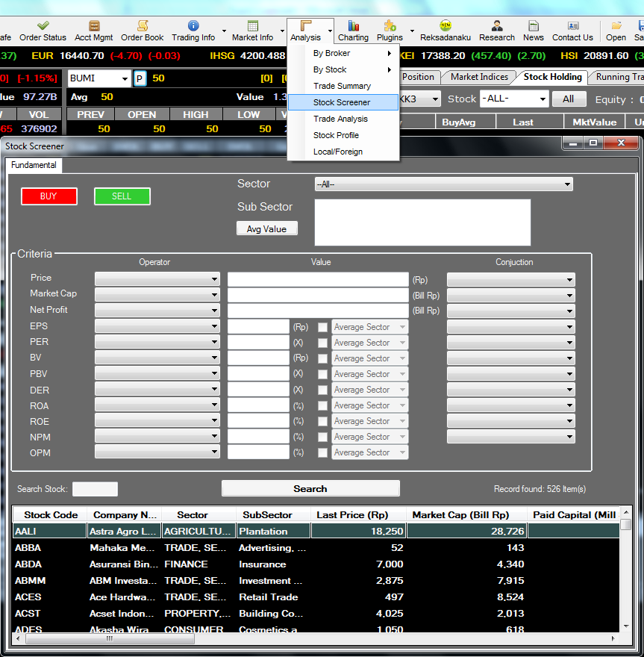Open the Sector dropdown showing --All--

(x=444, y=184)
